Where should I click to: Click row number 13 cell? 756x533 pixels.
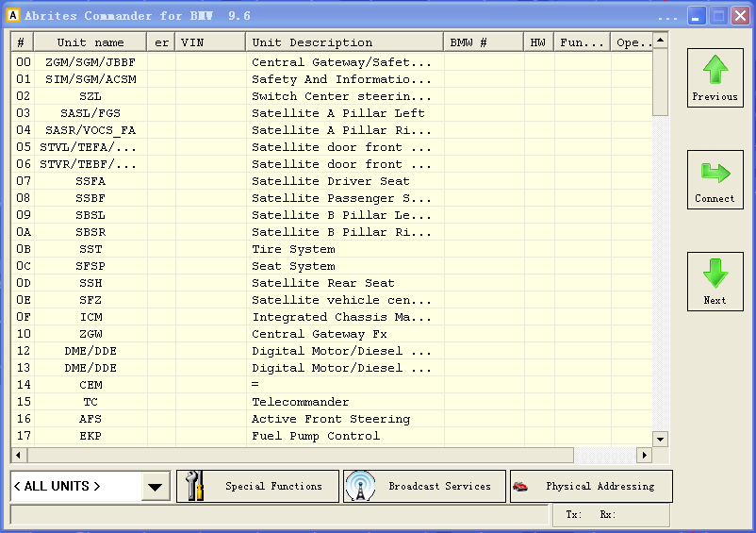pos(24,368)
